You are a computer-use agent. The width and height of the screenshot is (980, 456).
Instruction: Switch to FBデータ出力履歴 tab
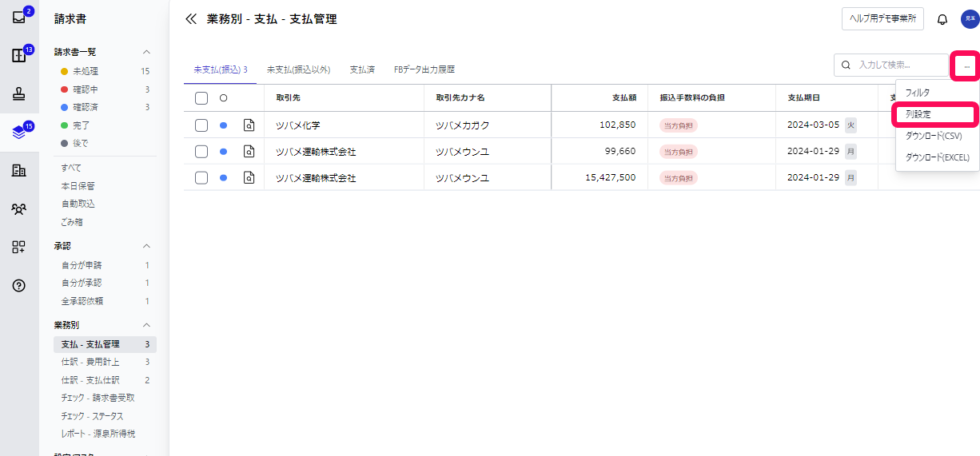(424, 70)
